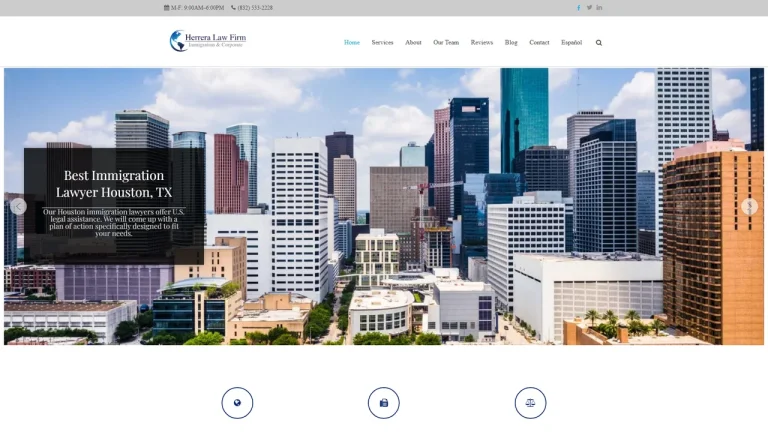768x432 pixels.
Task: Click the briefcase circle icon below slider
Action: point(384,403)
